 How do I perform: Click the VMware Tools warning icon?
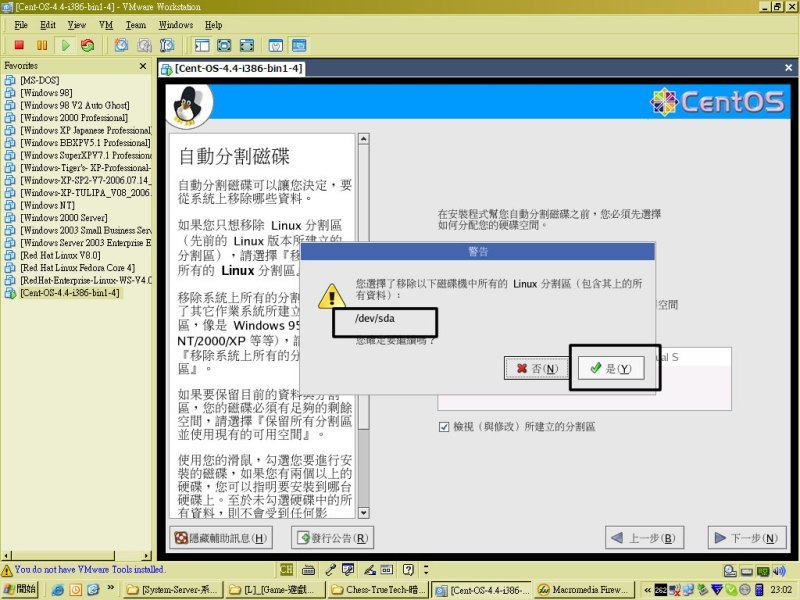[7, 570]
